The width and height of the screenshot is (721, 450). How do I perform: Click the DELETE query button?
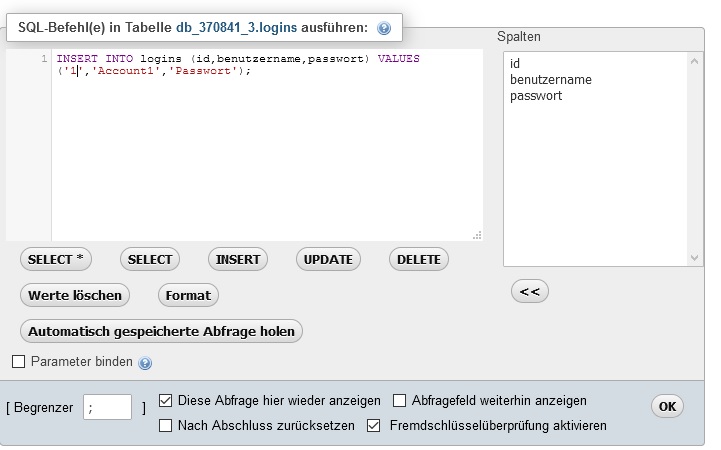coord(418,259)
